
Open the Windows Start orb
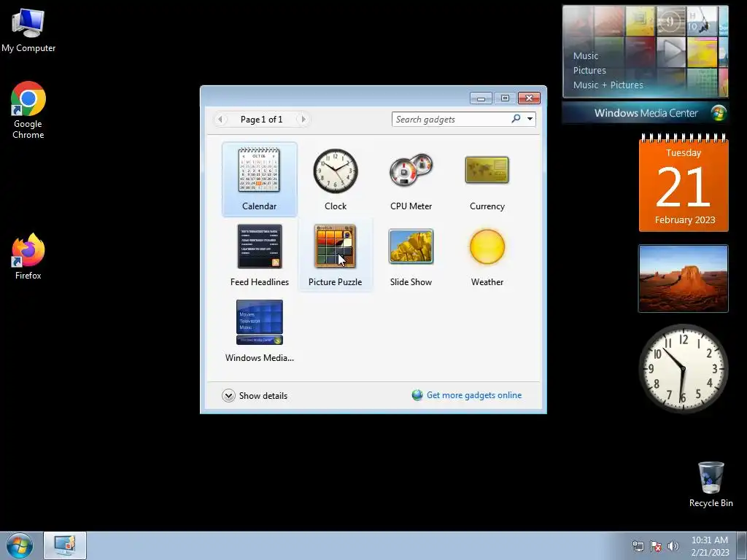(x=20, y=545)
